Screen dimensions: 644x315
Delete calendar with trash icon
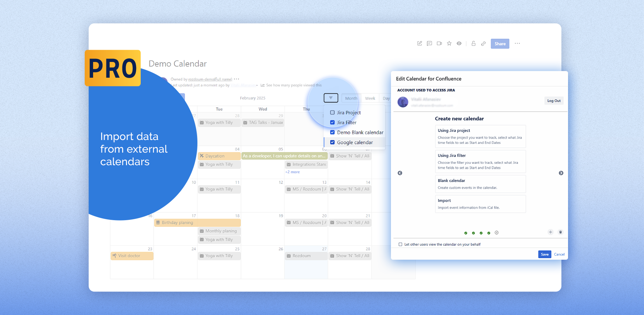[x=560, y=232]
